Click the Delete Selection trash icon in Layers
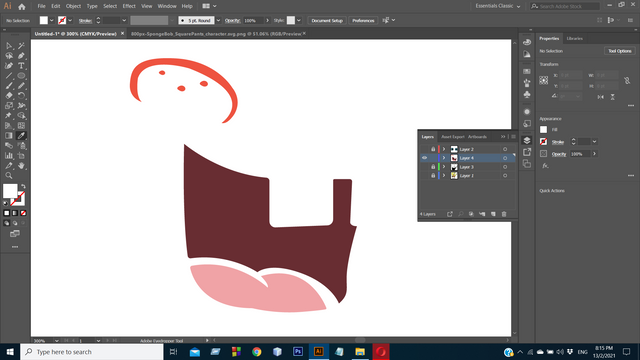 pos(504,214)
